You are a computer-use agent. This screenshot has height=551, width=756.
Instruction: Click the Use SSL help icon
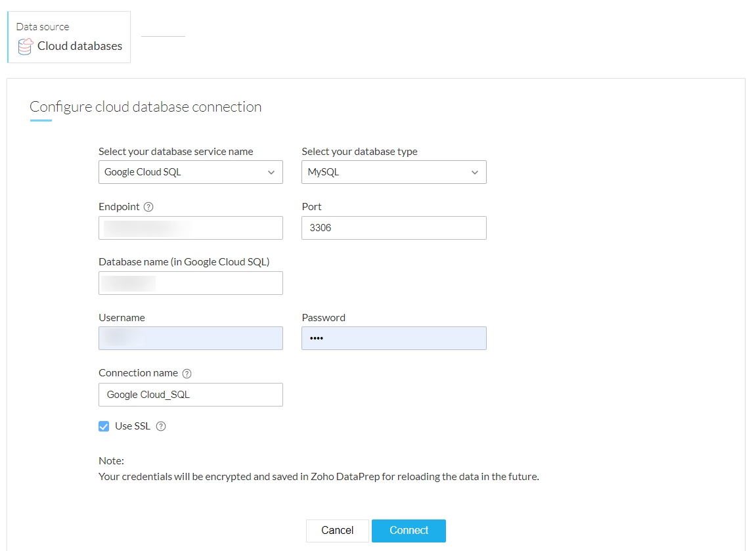161,426
